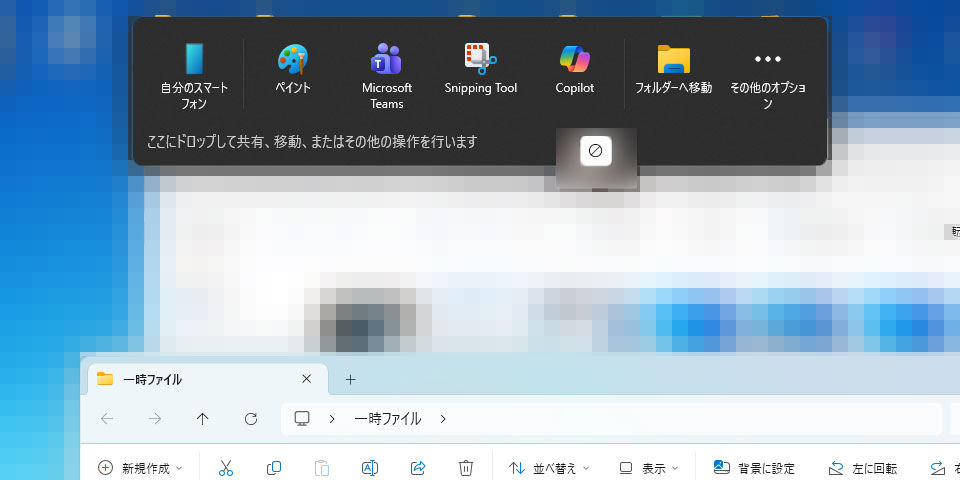Expand the 新規作成 dropdown
This screenshot has width=960, height=480.
pos(140,467)
